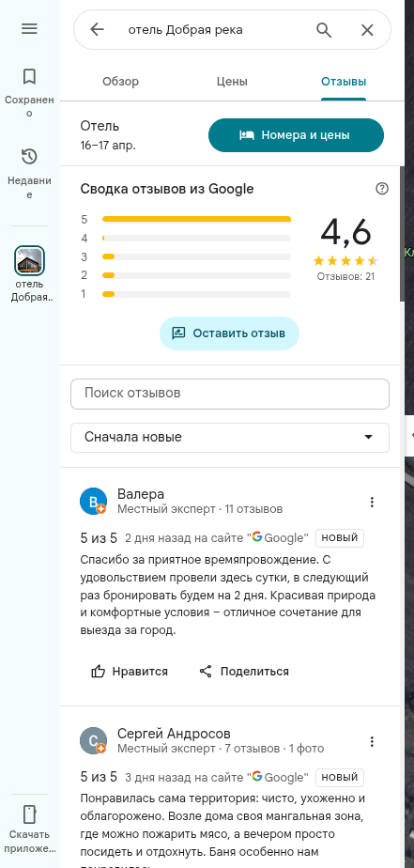Open more options for Валера's review

click(x=372, y=502)
